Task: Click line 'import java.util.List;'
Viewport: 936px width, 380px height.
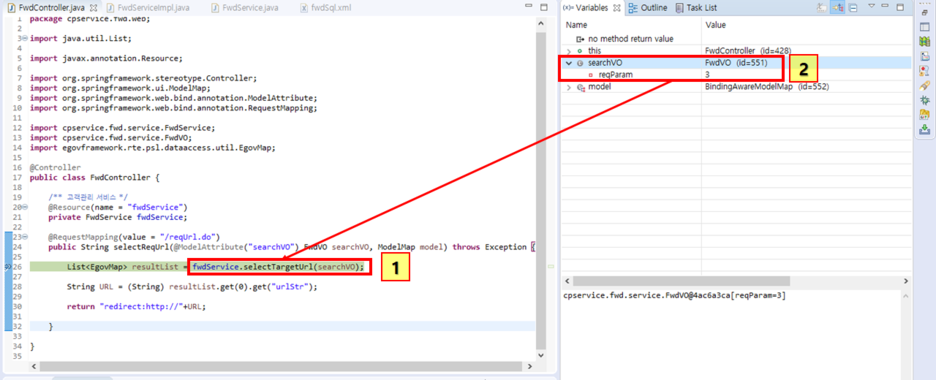Action: [81, 39]
